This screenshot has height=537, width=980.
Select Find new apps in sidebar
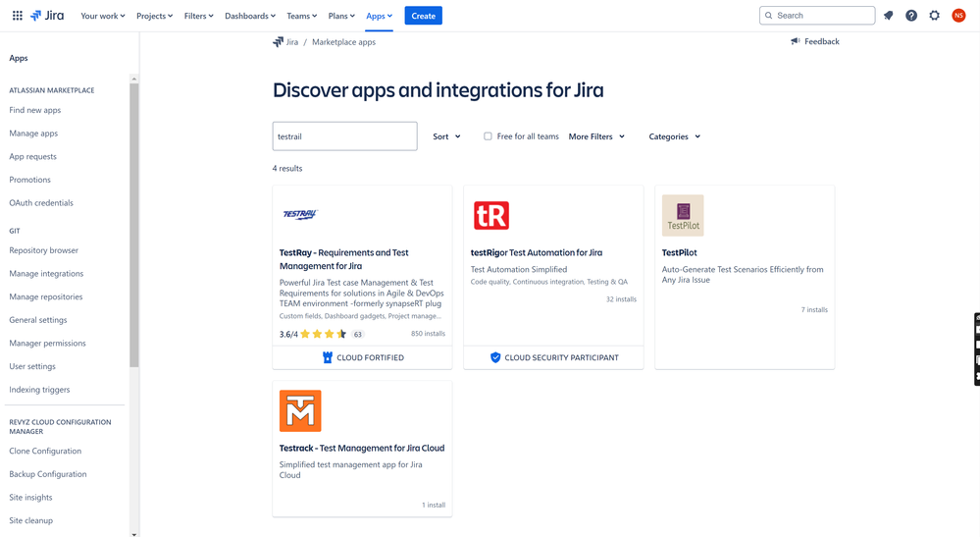tap(35, 110)
